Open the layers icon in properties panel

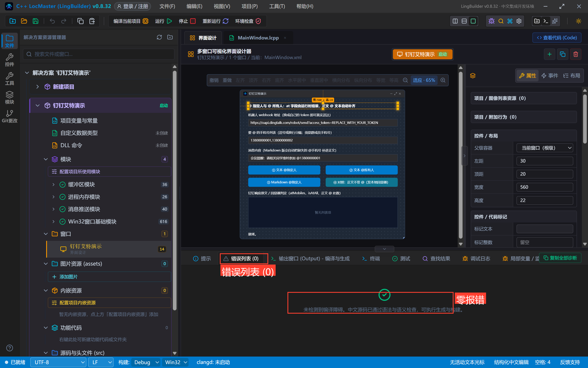click(x=473, y=76)
